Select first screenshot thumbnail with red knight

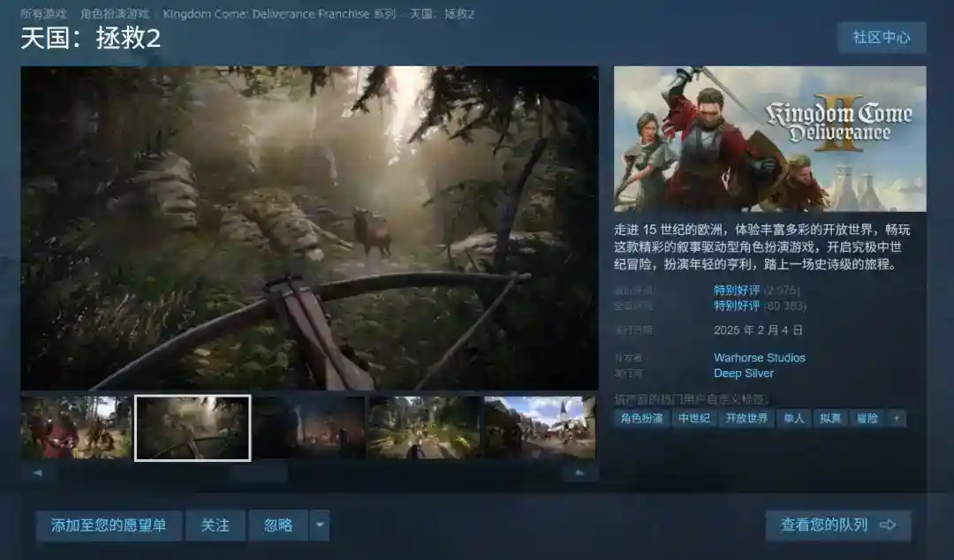(x=76, y=428)
